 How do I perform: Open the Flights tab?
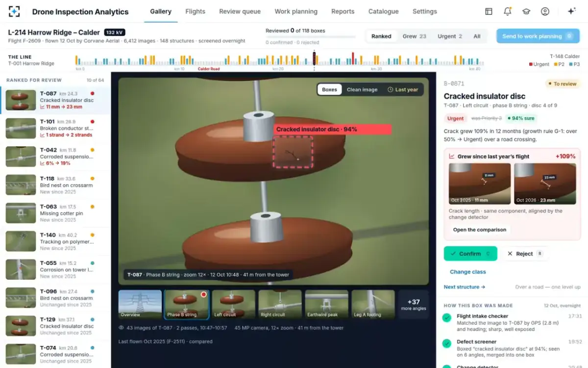[196, 11]
